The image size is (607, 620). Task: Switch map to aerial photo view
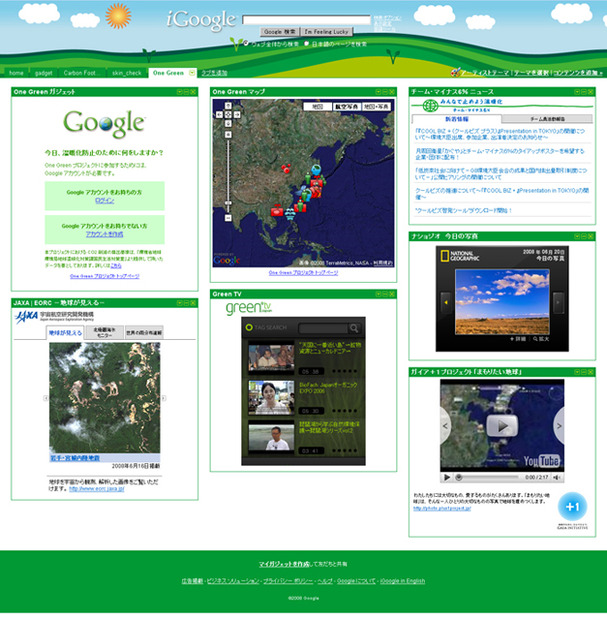pyautogui.click(x=346, y=105)
